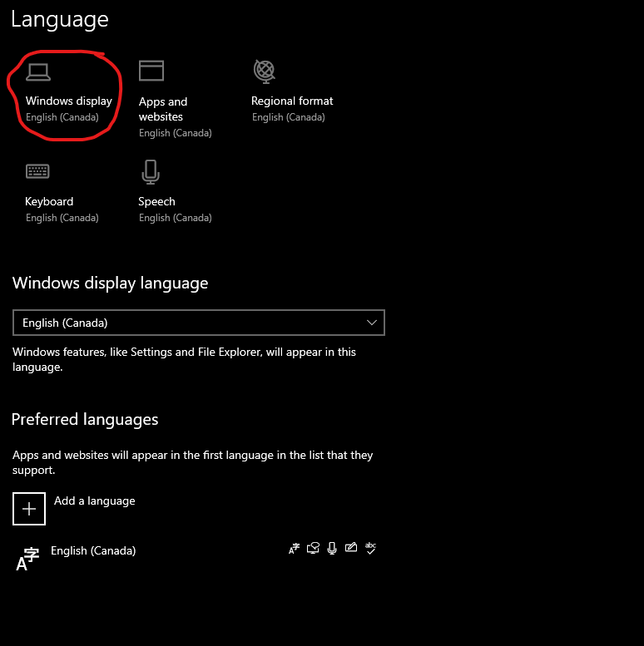Click the Add a language label
Viewport: 644px width, 646px height.
point(94,501)
